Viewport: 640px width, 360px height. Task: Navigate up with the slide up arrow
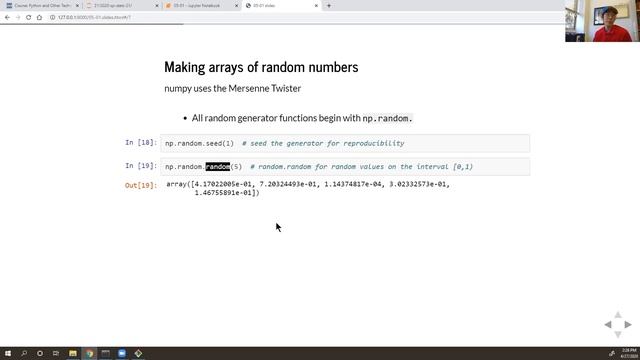[618, 315]
